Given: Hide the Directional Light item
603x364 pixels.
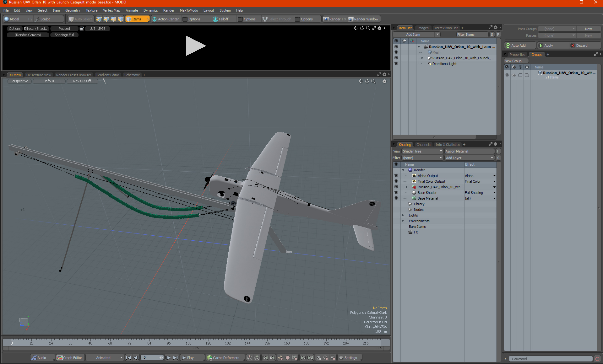Looking at the screenshot, I should pyautogui.click(x=396, y=64).
